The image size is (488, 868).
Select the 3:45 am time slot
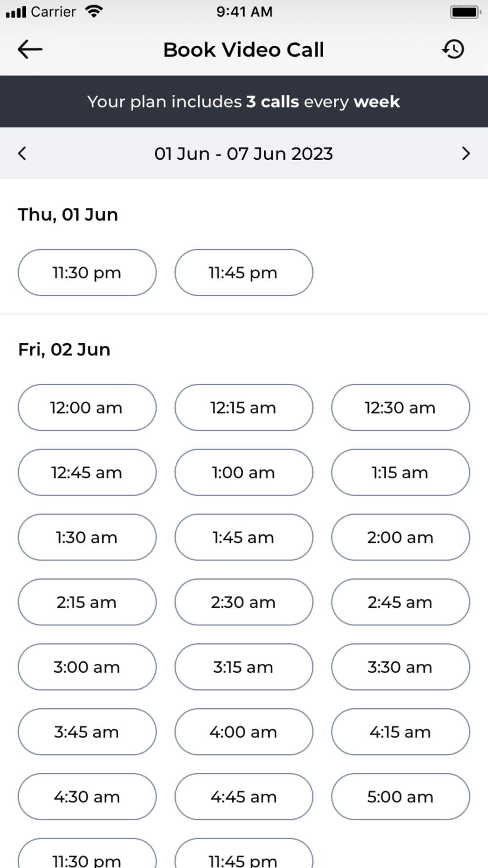[x=87, y=732]
